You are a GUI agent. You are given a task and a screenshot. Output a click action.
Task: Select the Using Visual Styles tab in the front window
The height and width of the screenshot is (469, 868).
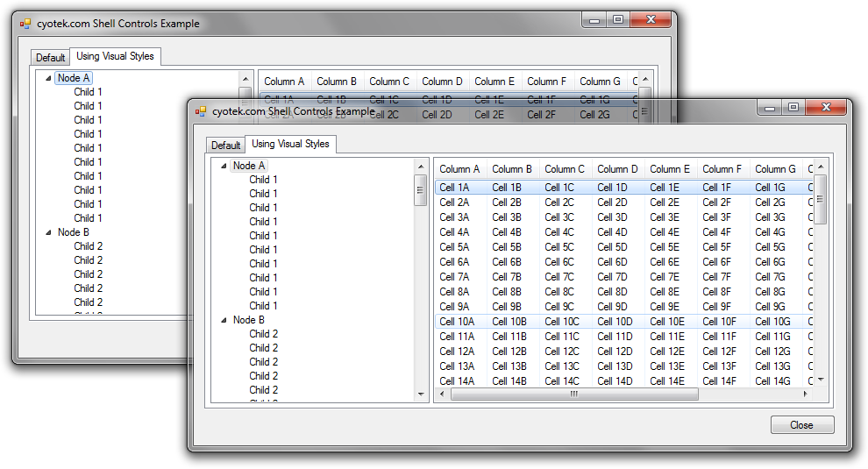pos(290,144)
